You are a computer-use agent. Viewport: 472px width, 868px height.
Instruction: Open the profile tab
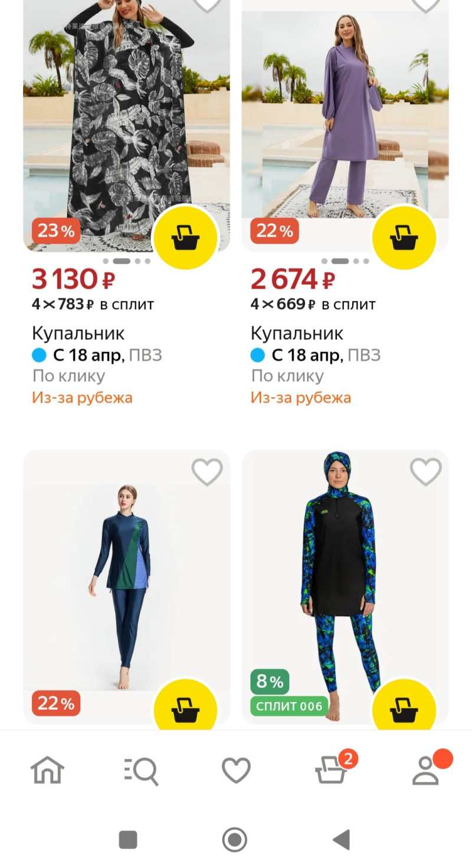tap(426, 770)
